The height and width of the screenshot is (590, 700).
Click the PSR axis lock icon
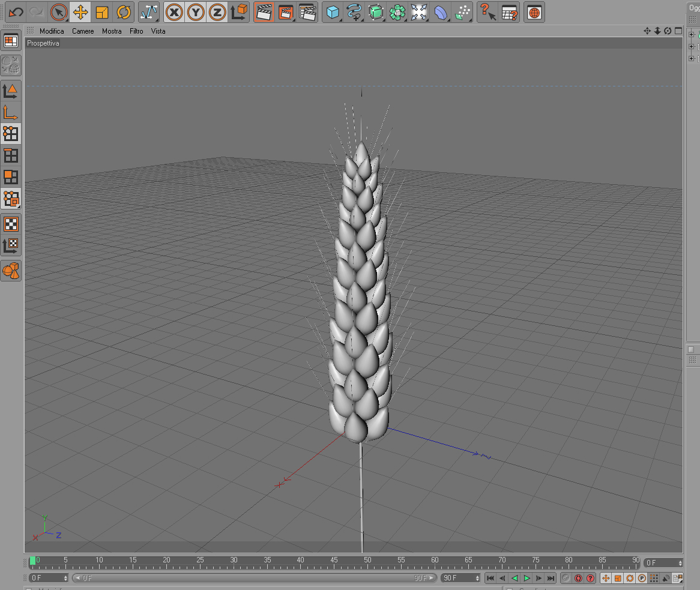click(x=149, y=12)
